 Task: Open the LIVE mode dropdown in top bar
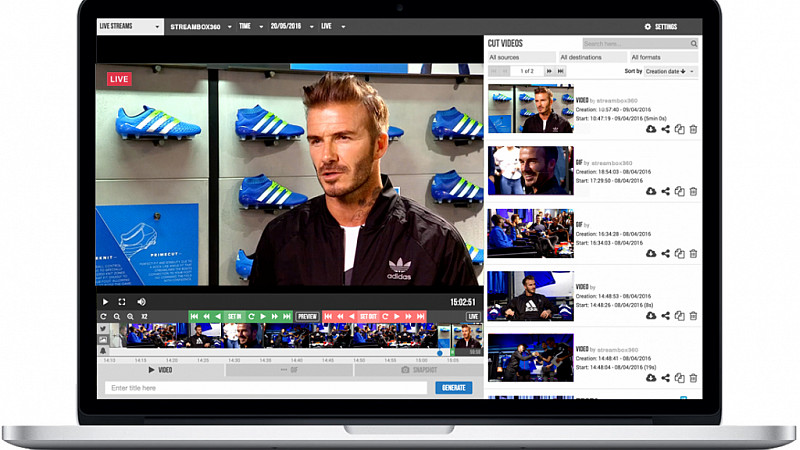pyautogui.click(x=333, y=27)
